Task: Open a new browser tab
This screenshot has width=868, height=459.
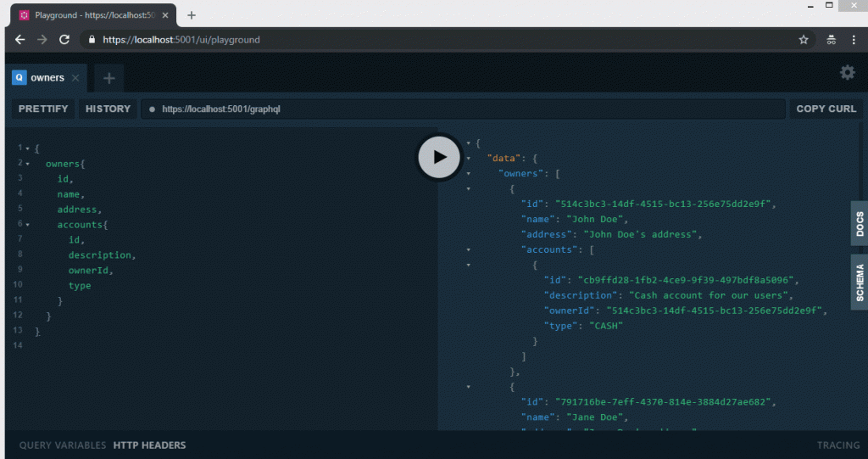Action: [192, 15]
